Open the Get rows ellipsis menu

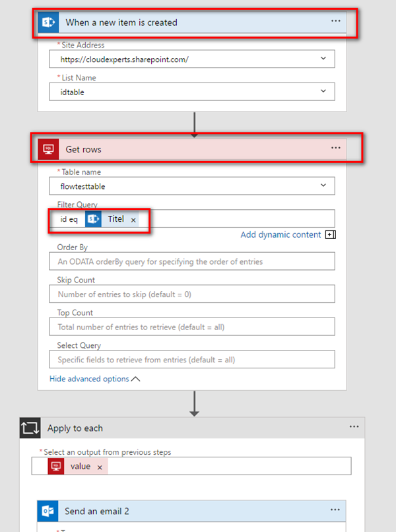(x=336, y=149)
